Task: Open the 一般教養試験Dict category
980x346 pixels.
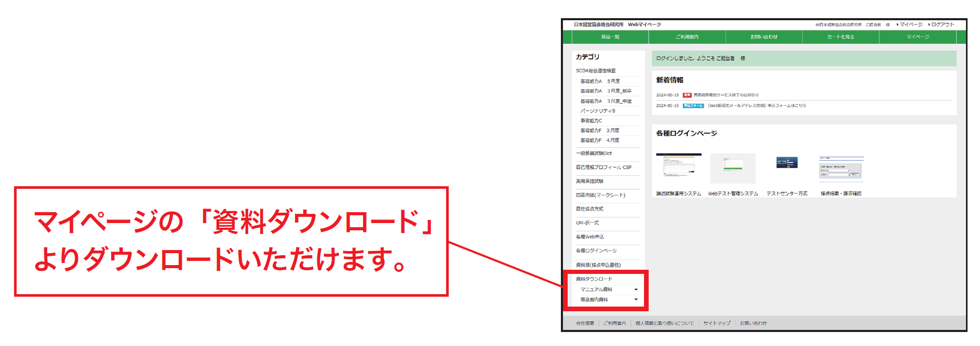Action: (x=594, y=154)
